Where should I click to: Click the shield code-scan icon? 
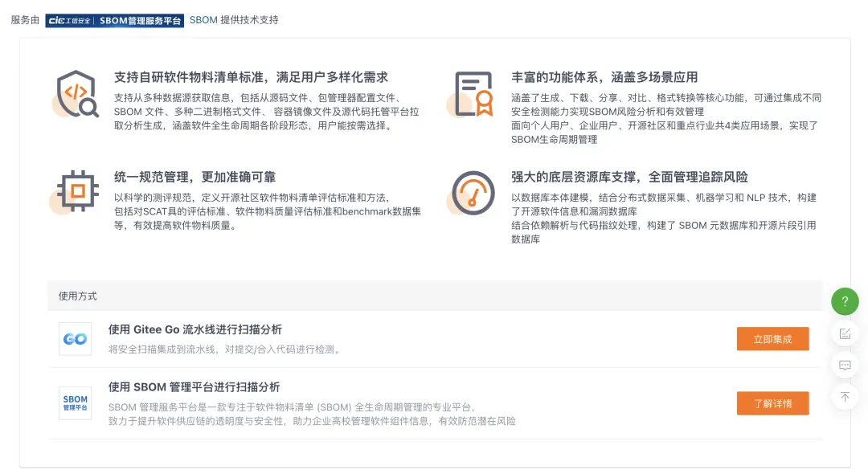point(76,94)
